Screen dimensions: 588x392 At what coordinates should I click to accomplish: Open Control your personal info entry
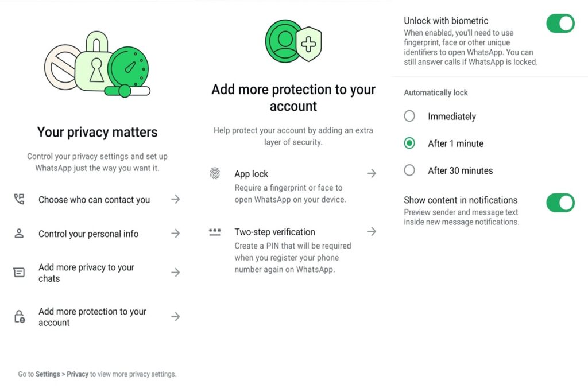pyautogui.click(x=97, y=234)
